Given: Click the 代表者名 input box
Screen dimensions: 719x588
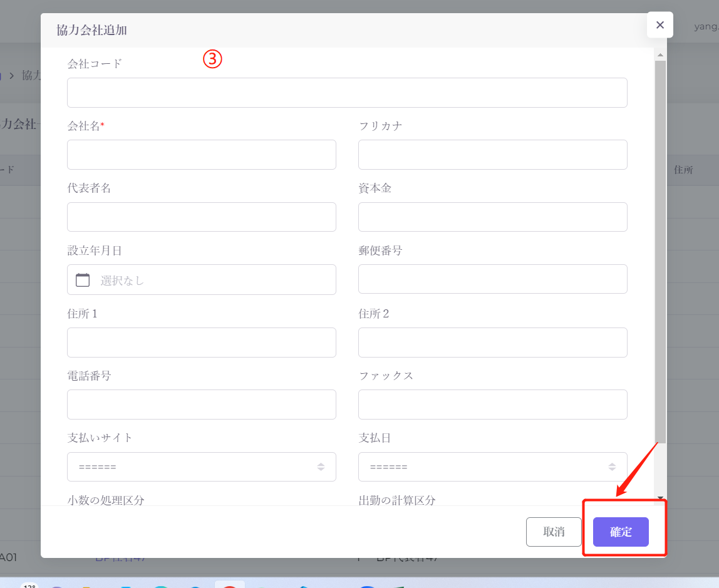Looking at the screenshot, I should point(201,217).
